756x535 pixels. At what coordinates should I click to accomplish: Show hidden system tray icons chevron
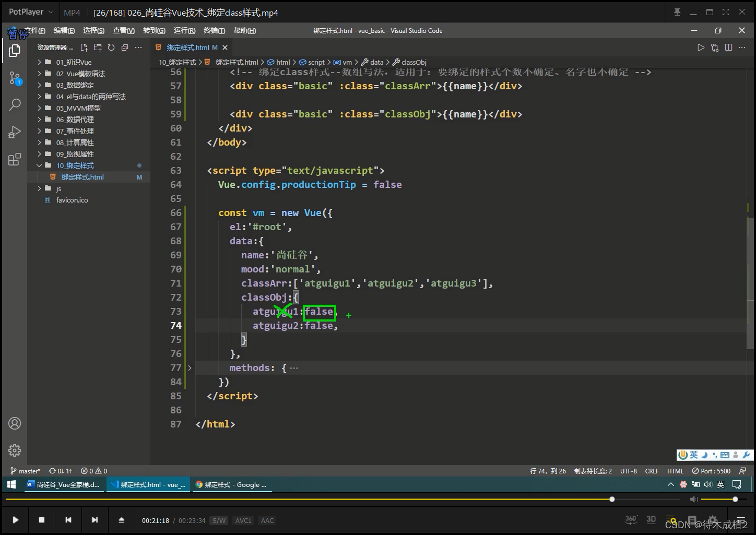671,484
